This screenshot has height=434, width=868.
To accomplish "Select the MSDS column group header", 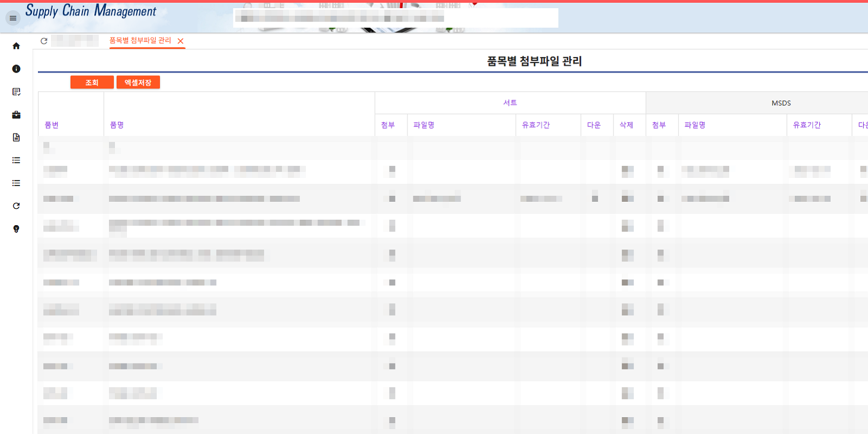I will [x=781, y=103].
